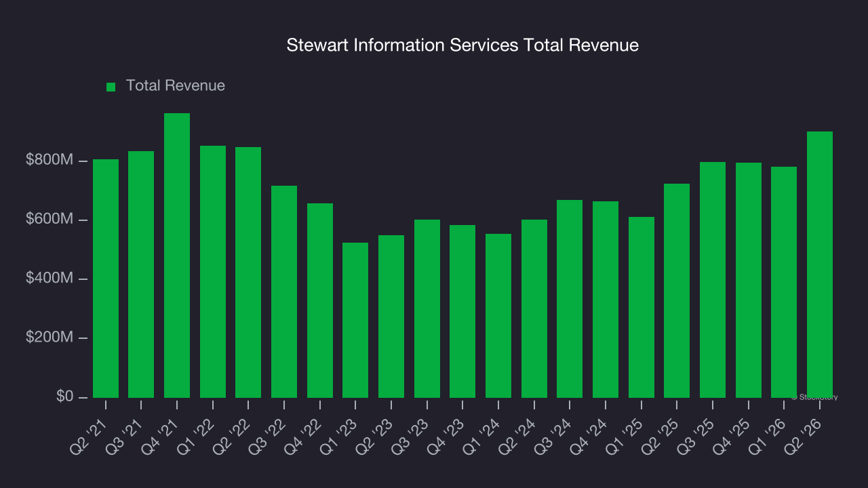Select the tallest bar for Q4 '21
Viewport: 868px width, 488px height.
click(177, 256)
